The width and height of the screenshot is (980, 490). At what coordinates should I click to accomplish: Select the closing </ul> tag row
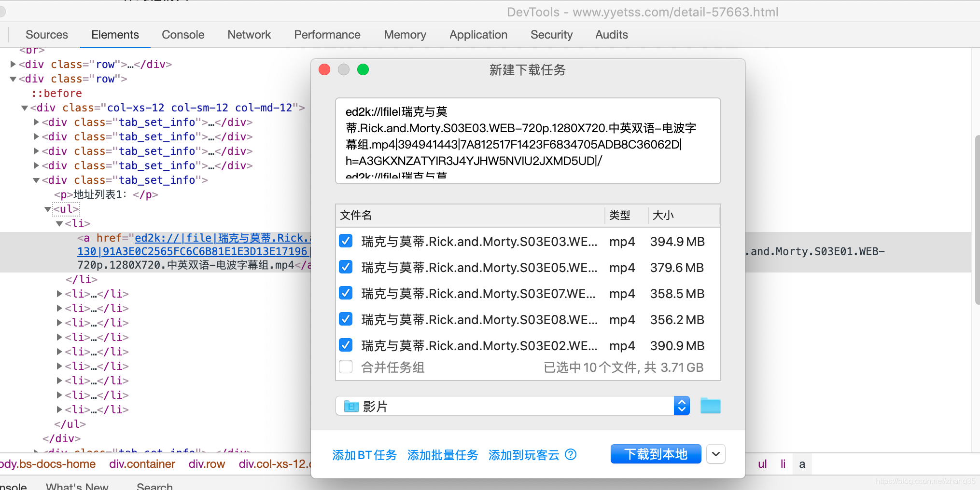coord(70,424)
